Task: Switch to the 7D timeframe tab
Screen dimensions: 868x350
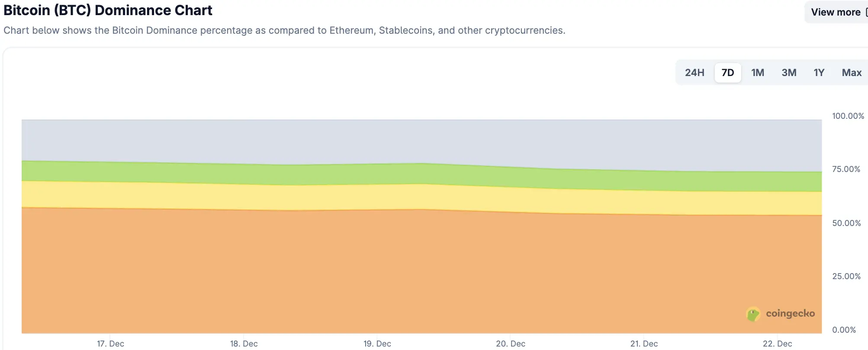Action: pyautogui.click(x=728, y=72)
